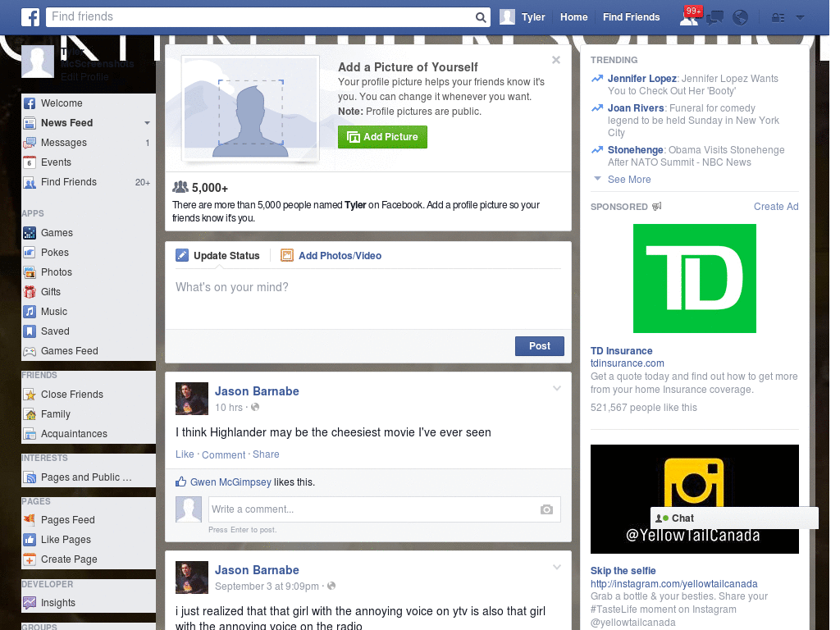
Task: Click the placeholder profile picture frame
Action: tap(250, 109)
